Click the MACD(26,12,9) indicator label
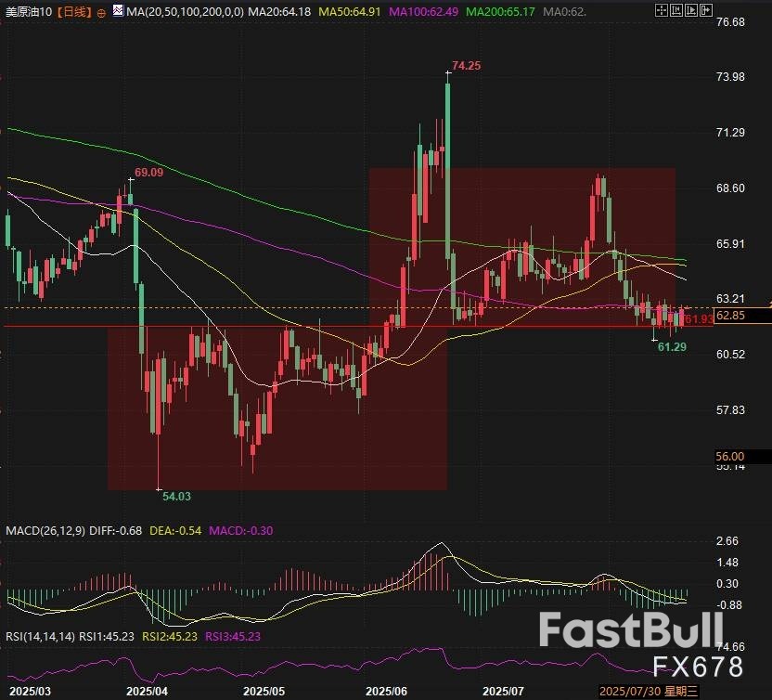The image size is (772, 700). point(45,531)
